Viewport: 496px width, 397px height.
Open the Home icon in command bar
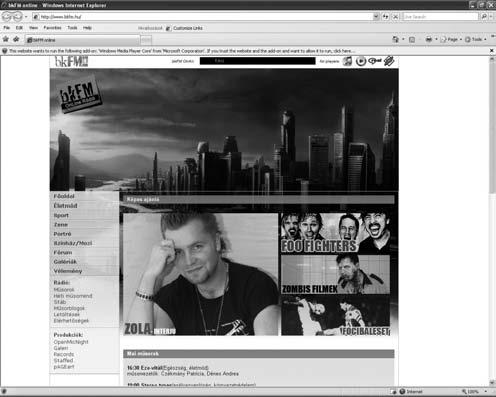pos(396,39)
